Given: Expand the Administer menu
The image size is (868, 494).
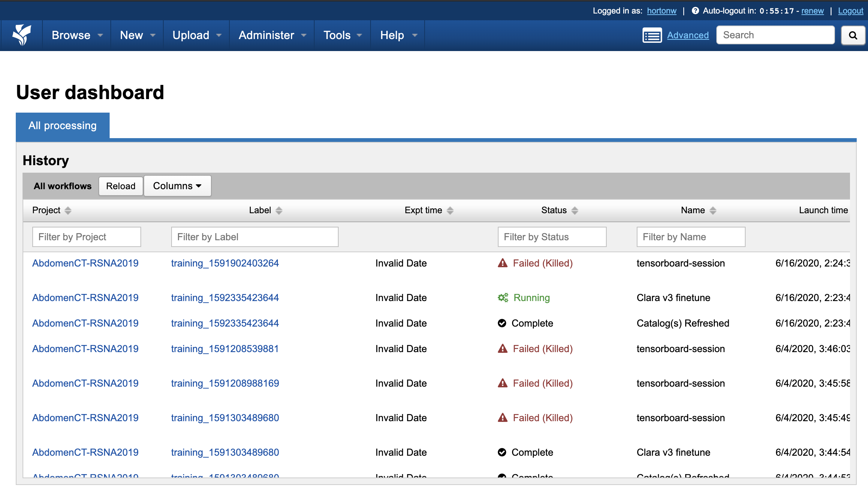Looking at the screenshot, I should pyautogui.click(x=272, y=35).
